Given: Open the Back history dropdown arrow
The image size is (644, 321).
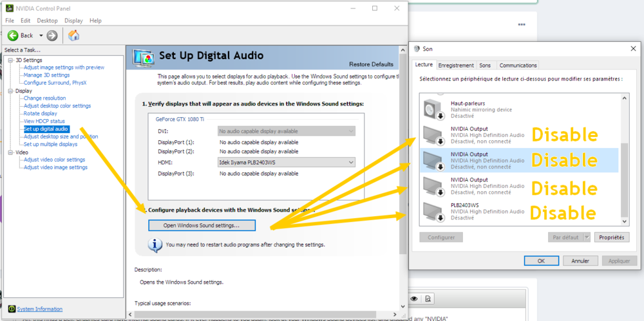Looking at the screenshot, I should [x=41, y=35].
